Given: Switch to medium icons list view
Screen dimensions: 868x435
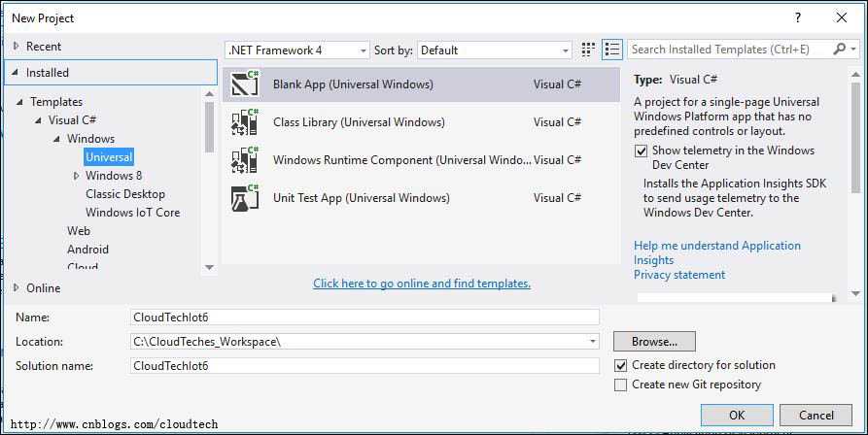Looking at the screenshot, I should tap(612, 50).
